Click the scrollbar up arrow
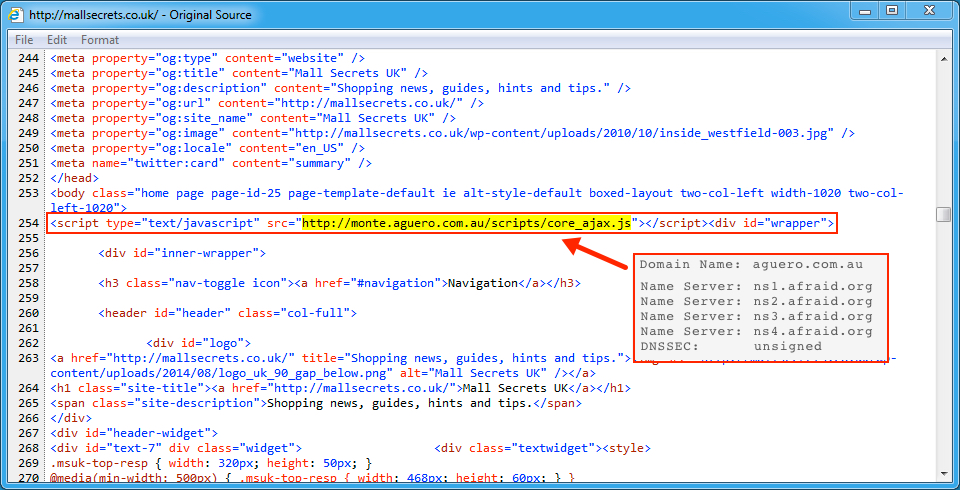Screen dimensions: 960x490 tap(944, 58)
